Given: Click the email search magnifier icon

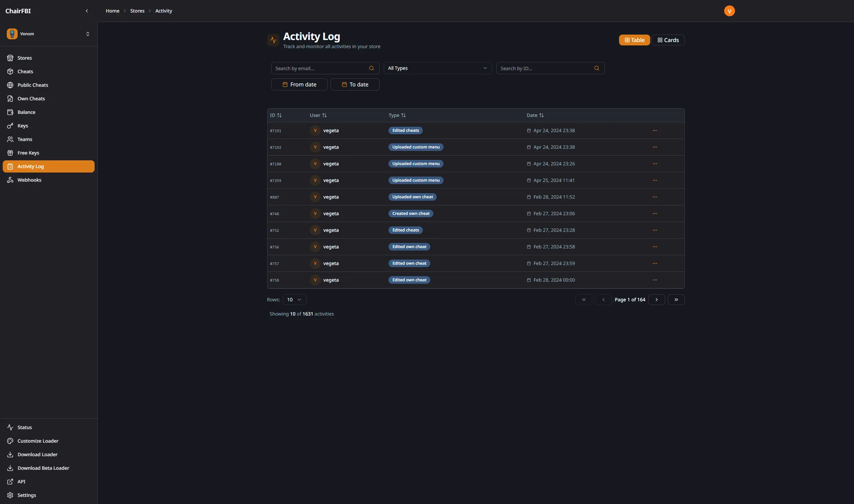Looking at the screenshot, I should [371, 68].
